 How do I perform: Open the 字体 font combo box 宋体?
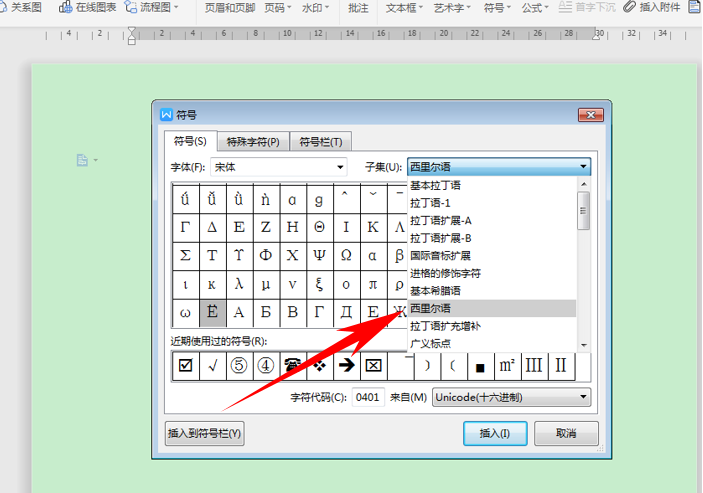pyautogui.click(x=279, y=167)
